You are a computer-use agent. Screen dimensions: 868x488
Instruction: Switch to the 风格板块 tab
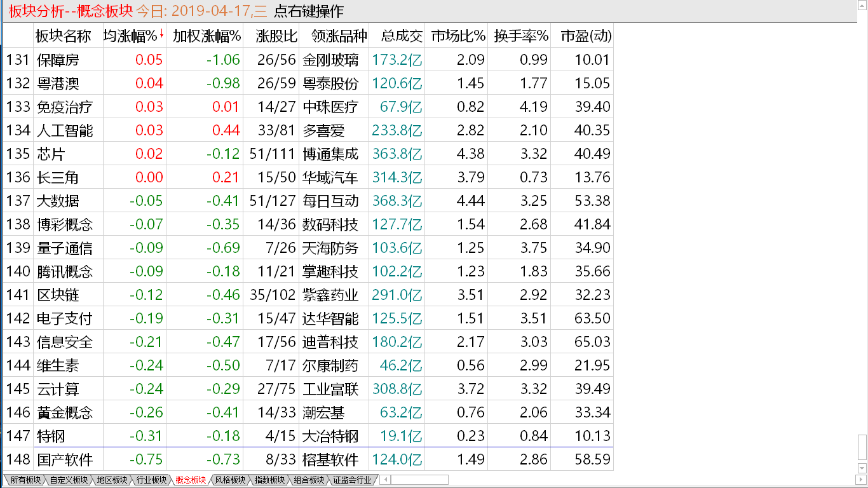coord(229,480)
